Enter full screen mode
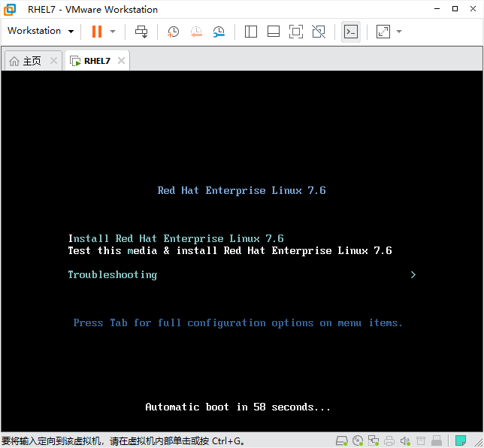 pyautogui.click(x=295, y=32)
